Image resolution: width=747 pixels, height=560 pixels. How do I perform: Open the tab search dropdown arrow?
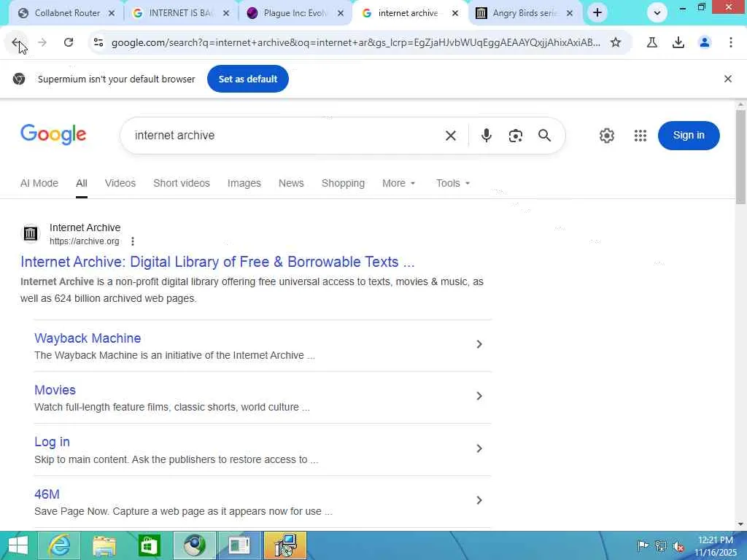pyautogui.click(x=657, y=13)
